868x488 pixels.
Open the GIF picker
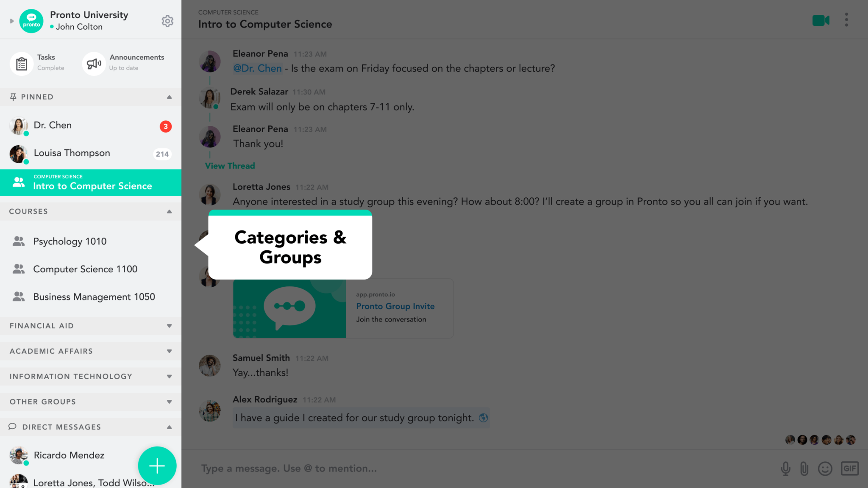(850, 468)
